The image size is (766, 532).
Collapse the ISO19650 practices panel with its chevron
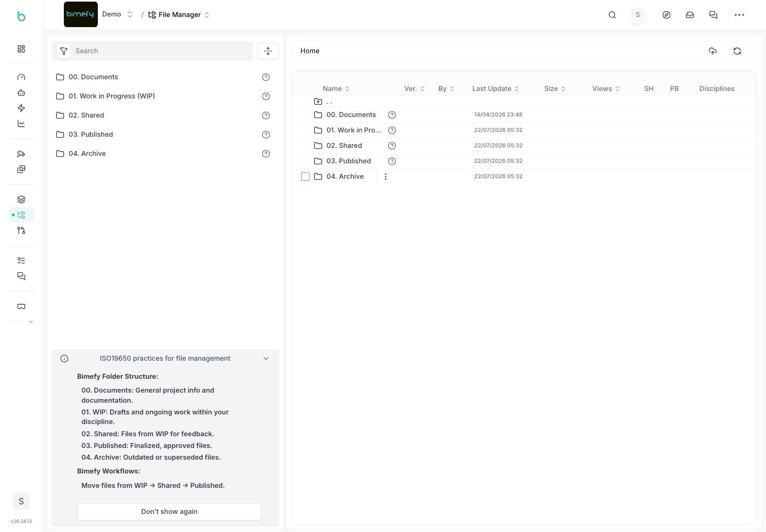pyautogui.click(x=266, y=359)
